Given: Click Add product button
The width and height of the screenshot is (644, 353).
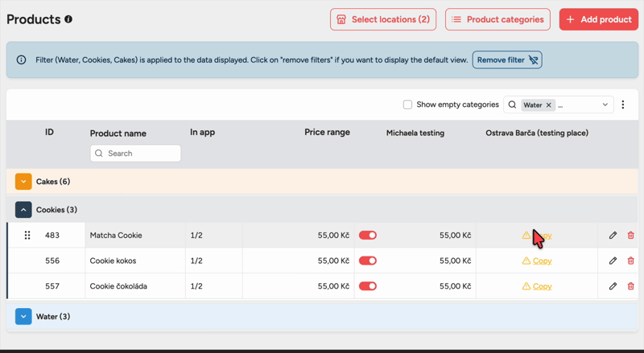Looking at the screenshot, I should pyautogui.click(x=598, y=19).
